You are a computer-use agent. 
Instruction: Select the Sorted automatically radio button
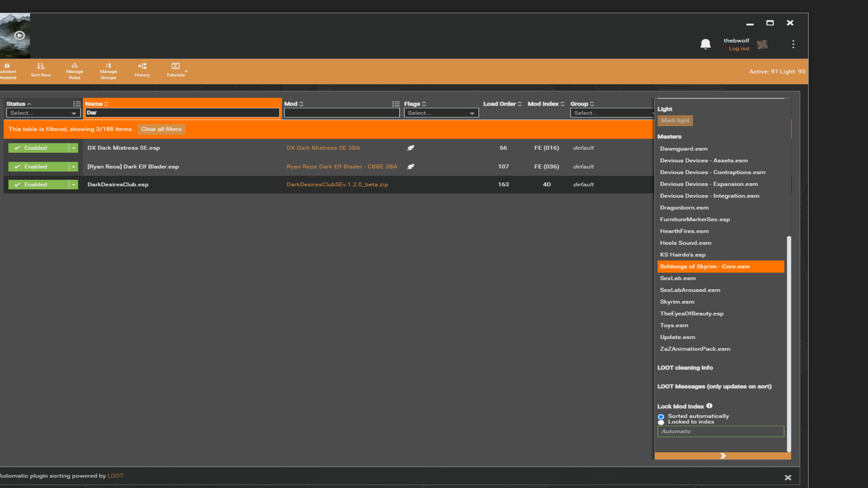pyautogui.click(x=661, y=417)
